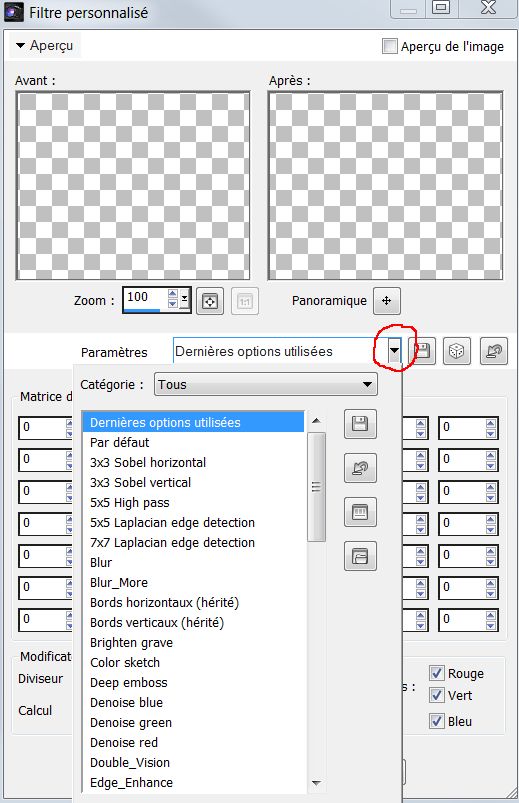Click the reset to default icon beside the dice
This screenshot has height=803, width=519.
pyautogui.click(x=494, y=351)
